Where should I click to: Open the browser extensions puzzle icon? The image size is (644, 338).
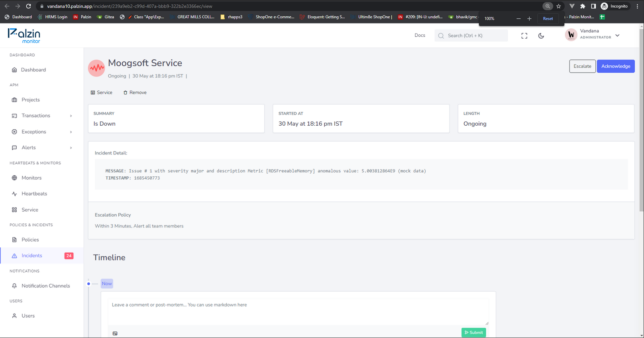pos(583,6)
